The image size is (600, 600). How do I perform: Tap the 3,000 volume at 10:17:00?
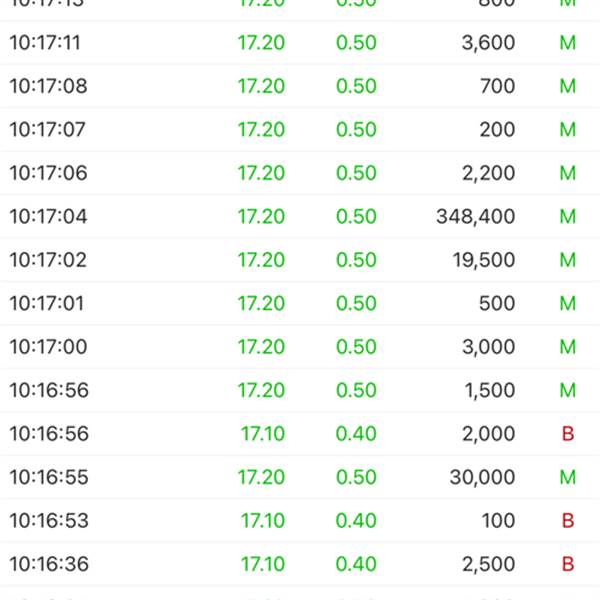coord(489,347)
